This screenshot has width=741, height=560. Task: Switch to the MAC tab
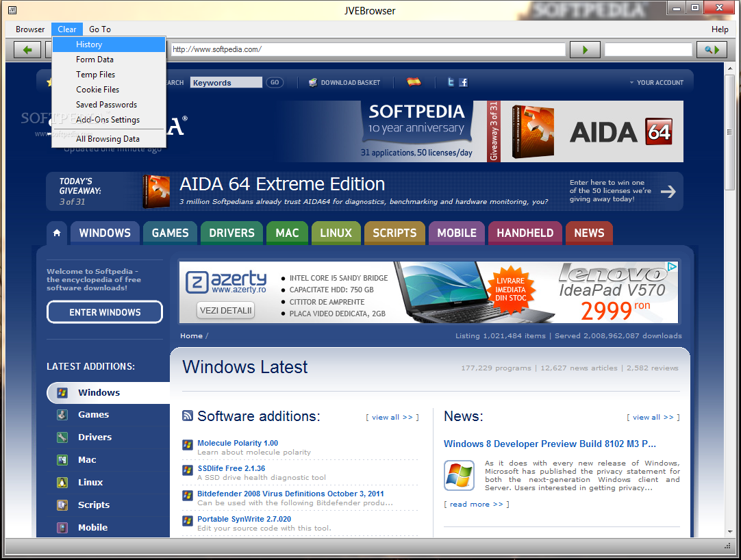click(288, 233)
